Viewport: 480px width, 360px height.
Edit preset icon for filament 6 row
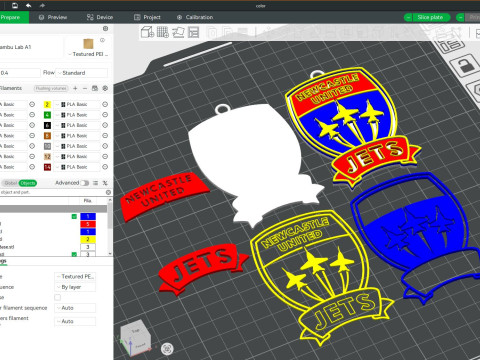click(x=105, y=125)
